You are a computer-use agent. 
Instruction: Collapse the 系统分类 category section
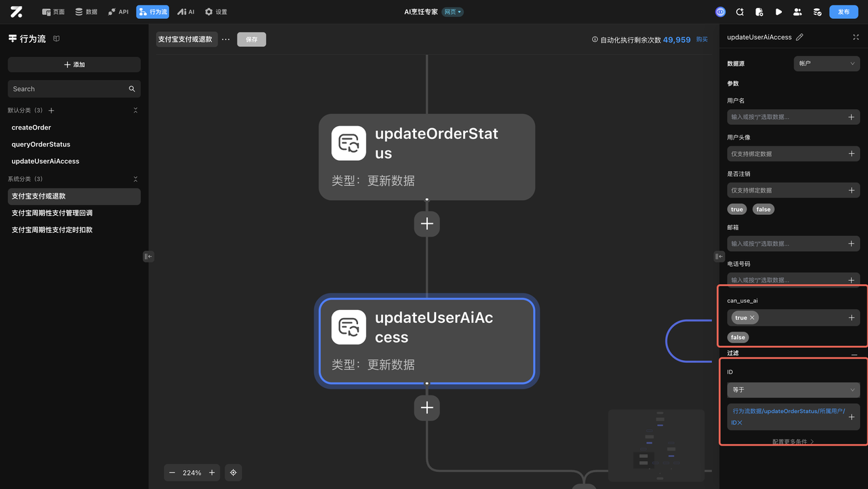[x=136, y=180]
